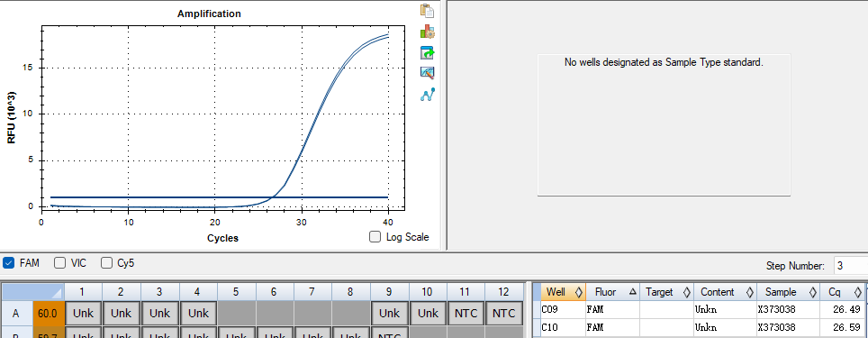
Task: Select plate column 8 header
Action: click(x=351, y=292)
